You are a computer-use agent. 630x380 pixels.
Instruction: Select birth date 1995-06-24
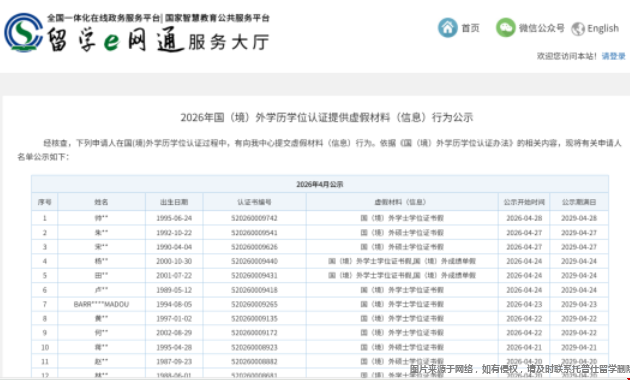pyautogui.click(x=174, y=218)
